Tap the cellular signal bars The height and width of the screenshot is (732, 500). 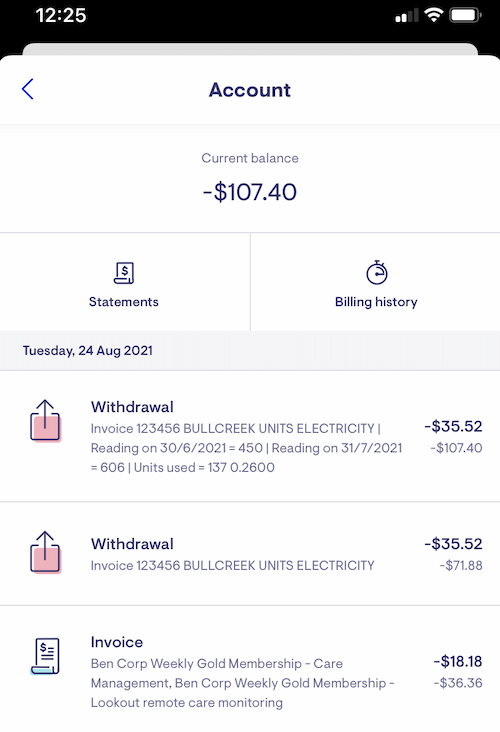(407, 16)
